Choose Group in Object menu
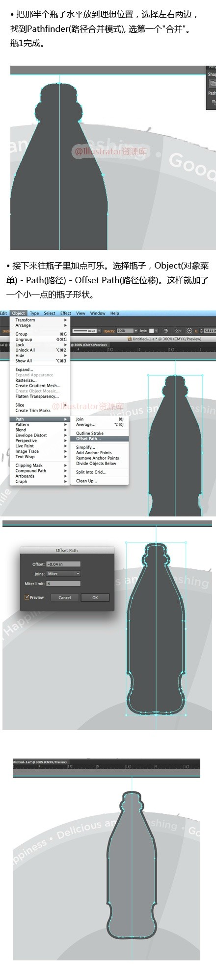This screenshot has height=980, width=216. [40, 334]
